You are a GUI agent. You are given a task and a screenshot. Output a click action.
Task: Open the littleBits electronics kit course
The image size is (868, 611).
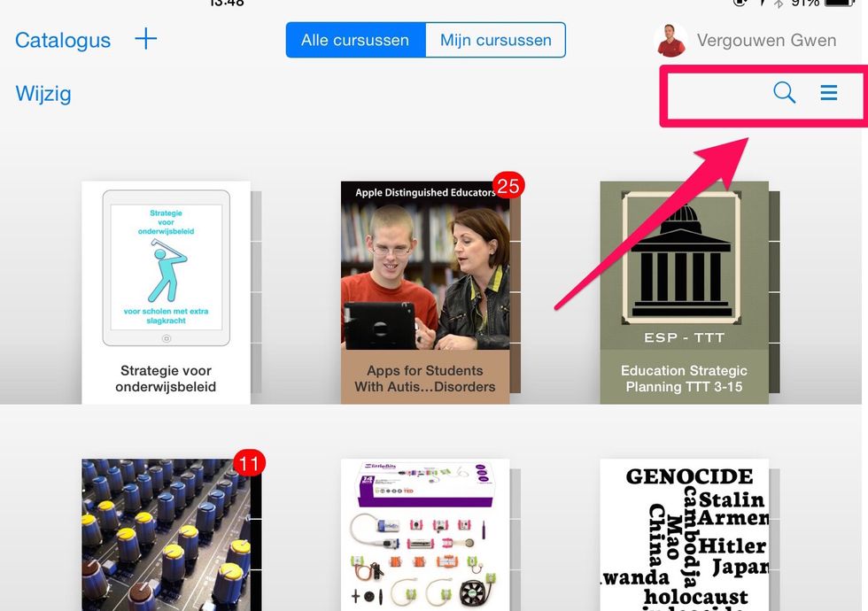tap(425, 535)
